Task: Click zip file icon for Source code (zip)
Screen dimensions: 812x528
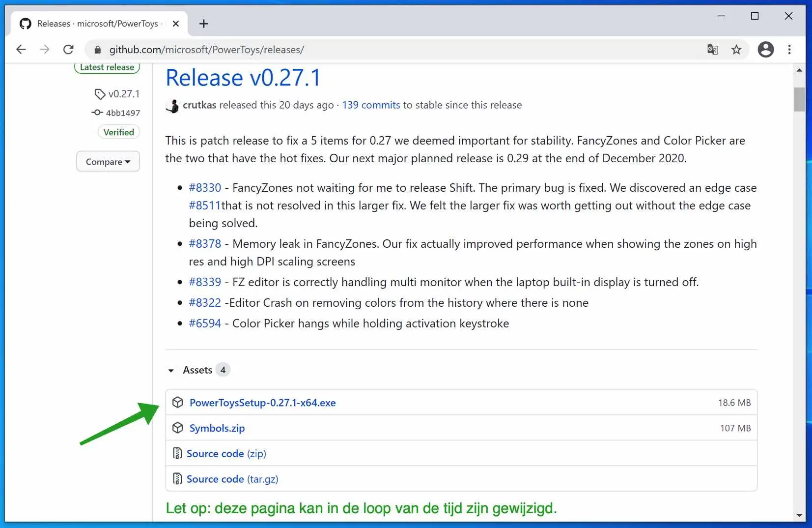Action: (177, 453)
